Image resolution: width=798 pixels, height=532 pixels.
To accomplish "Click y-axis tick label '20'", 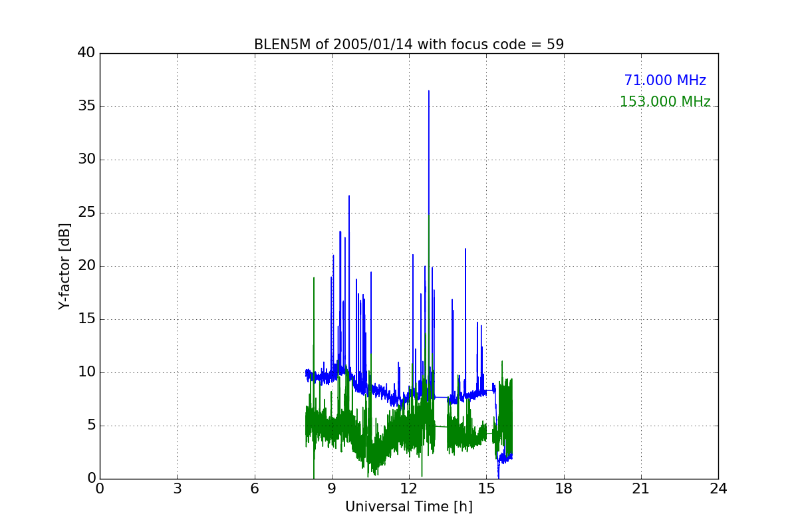I will tap(86, 266).
